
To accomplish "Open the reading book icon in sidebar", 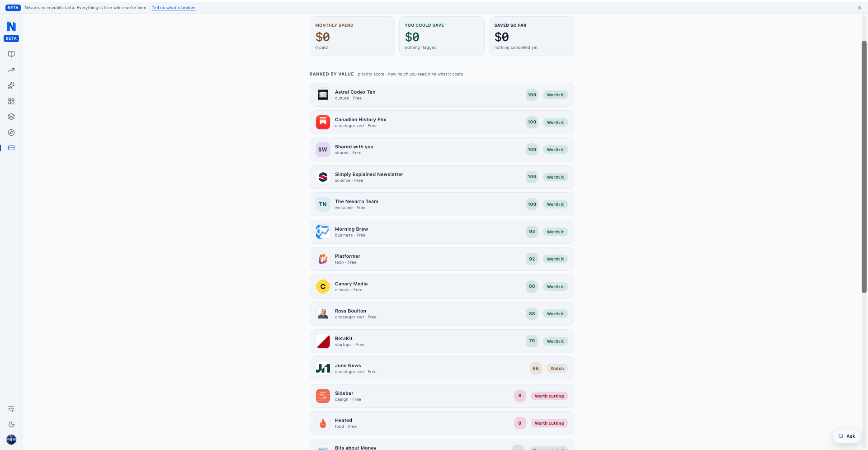I will tap(11, 54).
